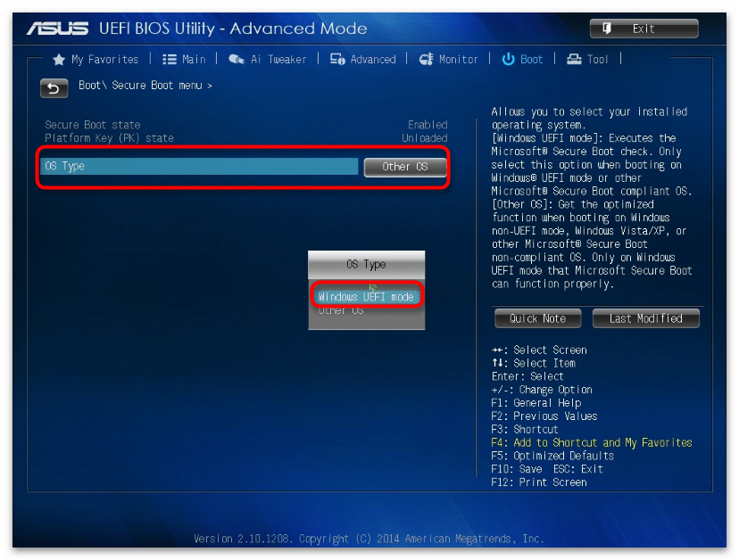Screen dimensions: 739x560
Task: Click the Ai Tweaker icon
Action: coord(236,60)
